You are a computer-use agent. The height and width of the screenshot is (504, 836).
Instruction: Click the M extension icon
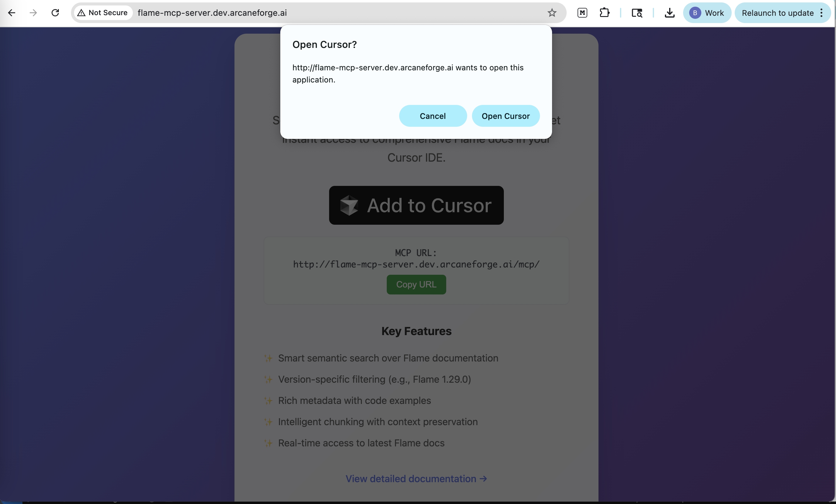pyautogui.click(x=582, y=13)
